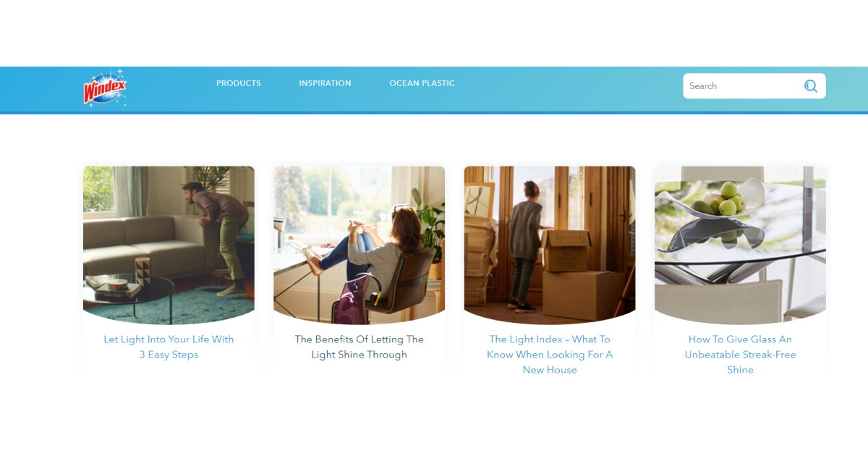The height and width of the screenshot is (456, 868).
Task: Open The Light Index article link
Action: click(x=550, y=354)
